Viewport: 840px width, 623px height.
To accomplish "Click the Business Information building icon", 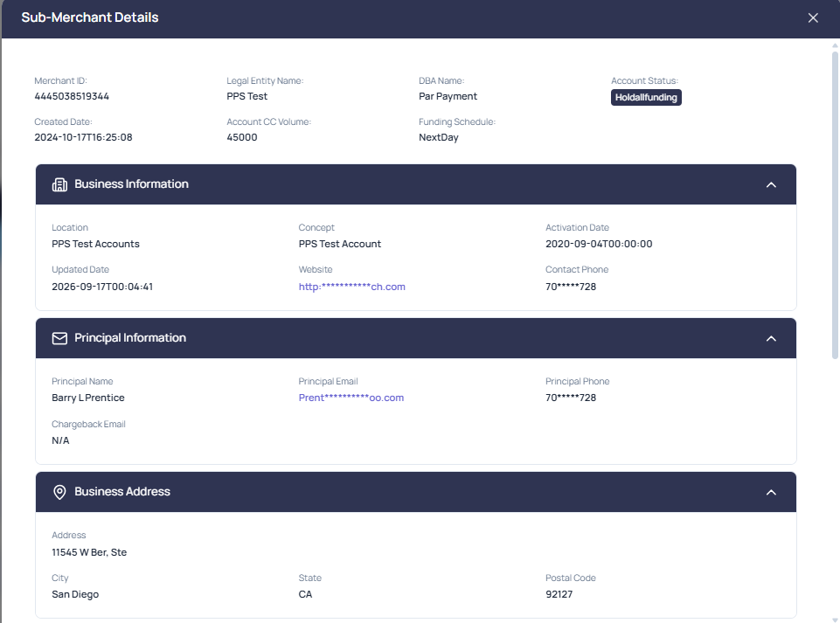I will [59, 185].
